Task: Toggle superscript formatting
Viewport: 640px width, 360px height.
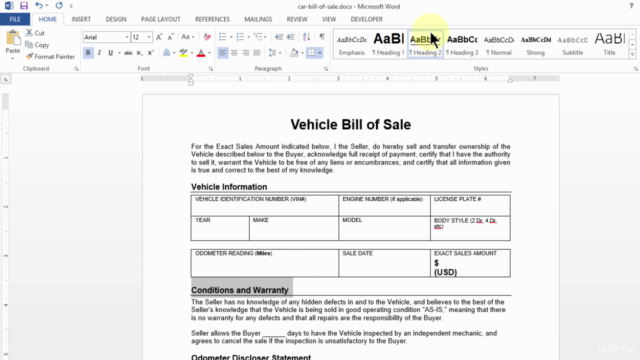Action: point(151,53)
